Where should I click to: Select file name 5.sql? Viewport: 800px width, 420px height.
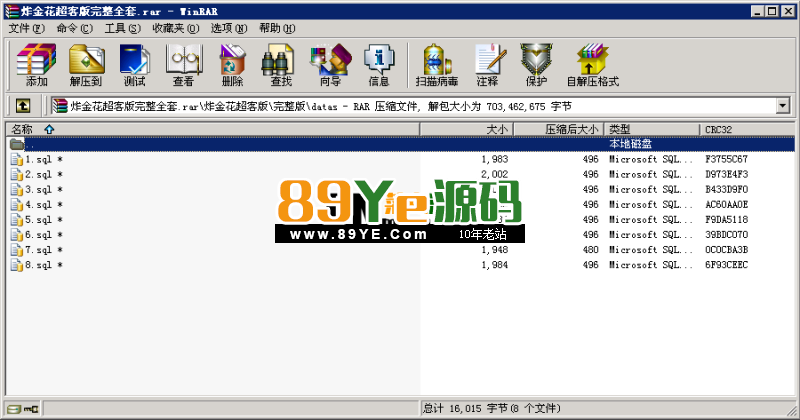pos(38,220)
